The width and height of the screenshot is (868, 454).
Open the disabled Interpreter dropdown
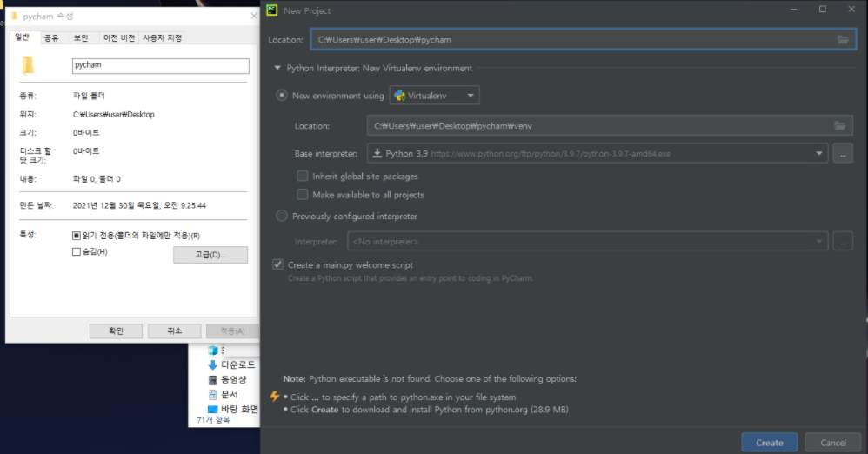[587, 242]
